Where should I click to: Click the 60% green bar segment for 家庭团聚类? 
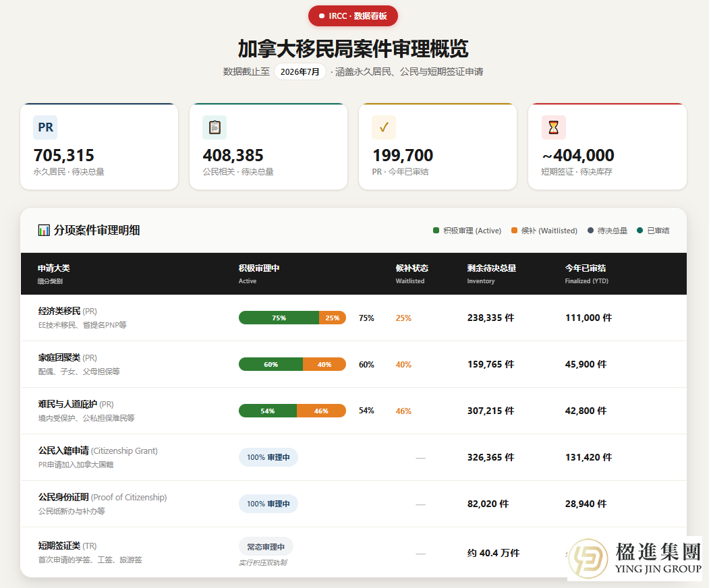tap(271, 364)
